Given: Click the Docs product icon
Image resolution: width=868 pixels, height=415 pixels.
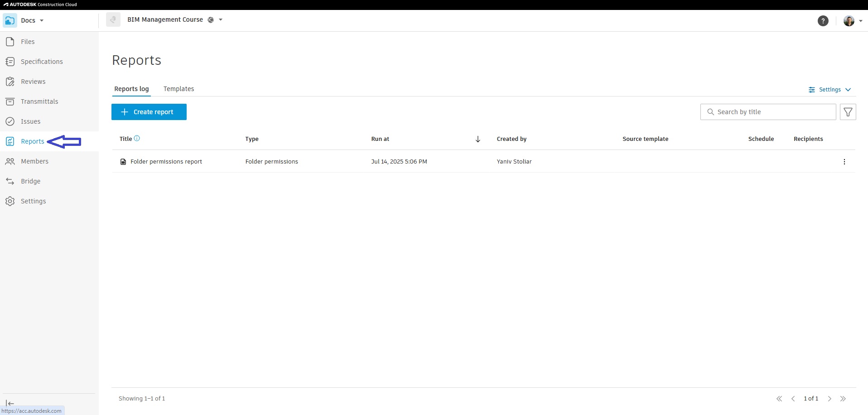Looking at the screenshot, I should tap(10, 20).
